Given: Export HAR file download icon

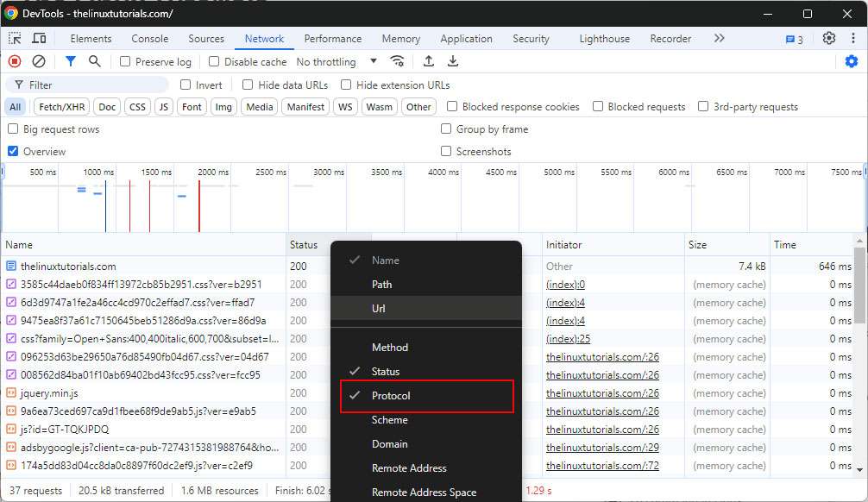Looking at the screenshot, I should click(453, 61).
